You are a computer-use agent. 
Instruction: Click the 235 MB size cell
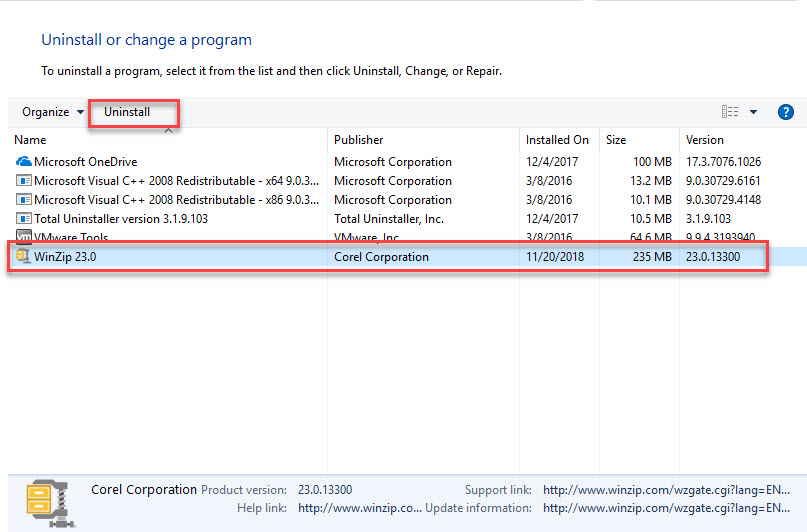[x=652, y=257]
